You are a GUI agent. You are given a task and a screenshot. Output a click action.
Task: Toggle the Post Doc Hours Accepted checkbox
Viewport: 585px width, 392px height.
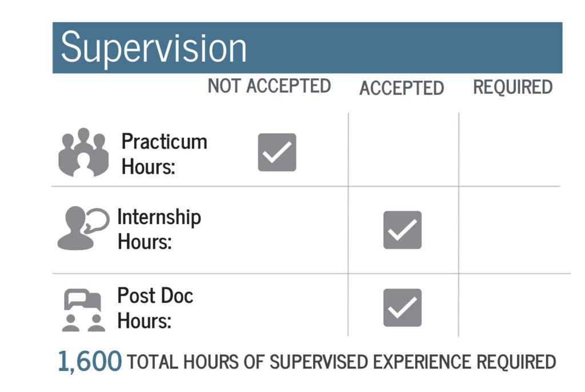tap(402, 307)
